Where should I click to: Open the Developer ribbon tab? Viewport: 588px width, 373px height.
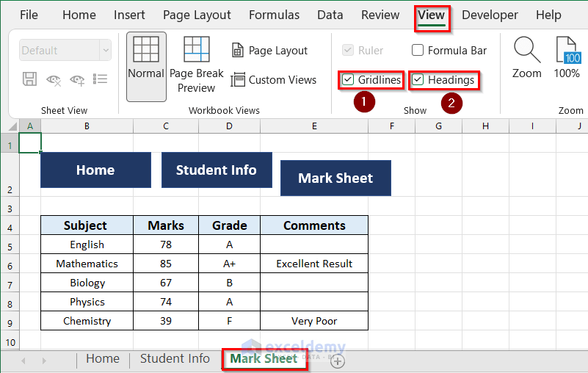pyautogui.click(x=490, y=15)
